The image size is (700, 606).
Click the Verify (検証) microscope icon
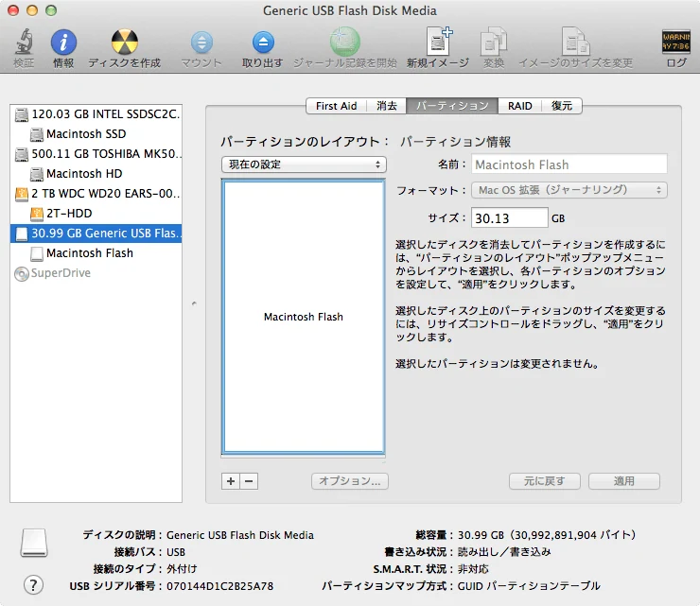[x=24, y=43]
